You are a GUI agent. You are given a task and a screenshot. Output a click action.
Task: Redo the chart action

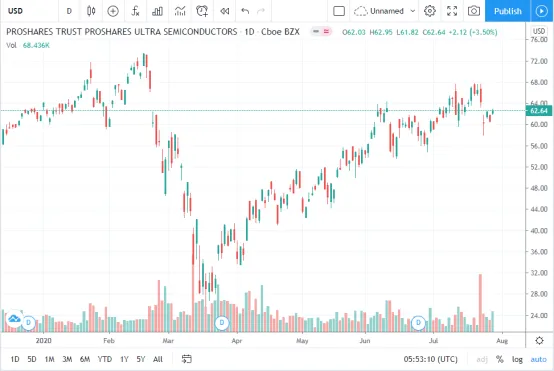[261, 11]
